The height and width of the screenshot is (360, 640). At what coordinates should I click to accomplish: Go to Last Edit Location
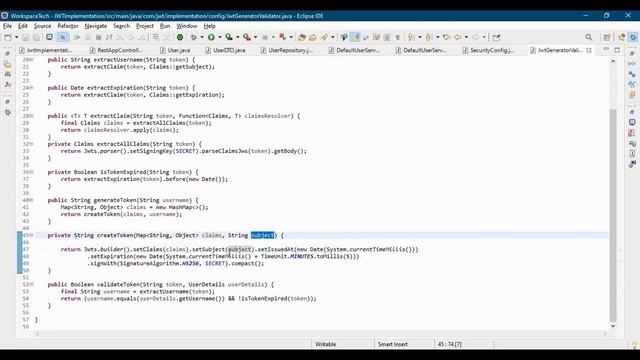[x=447, y=37]
